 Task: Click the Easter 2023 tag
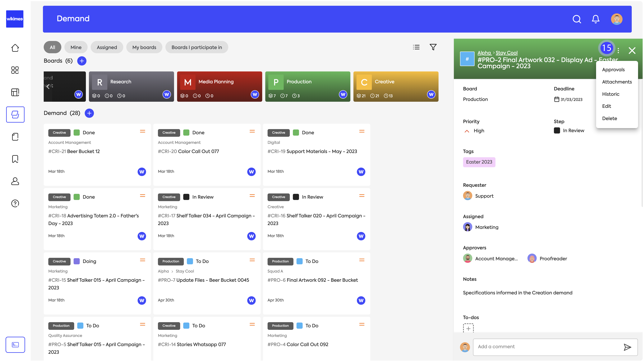479,162
